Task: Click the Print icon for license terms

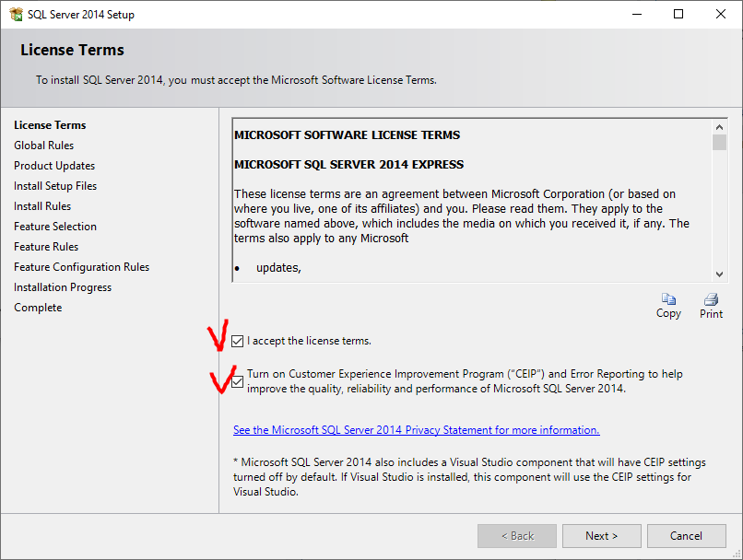Action: [711, 299]
